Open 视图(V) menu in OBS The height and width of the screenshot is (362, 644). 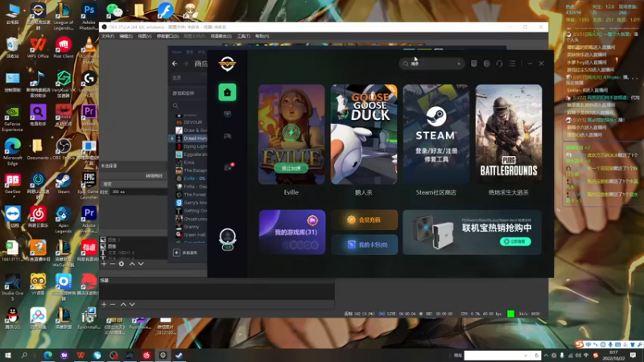145,36
